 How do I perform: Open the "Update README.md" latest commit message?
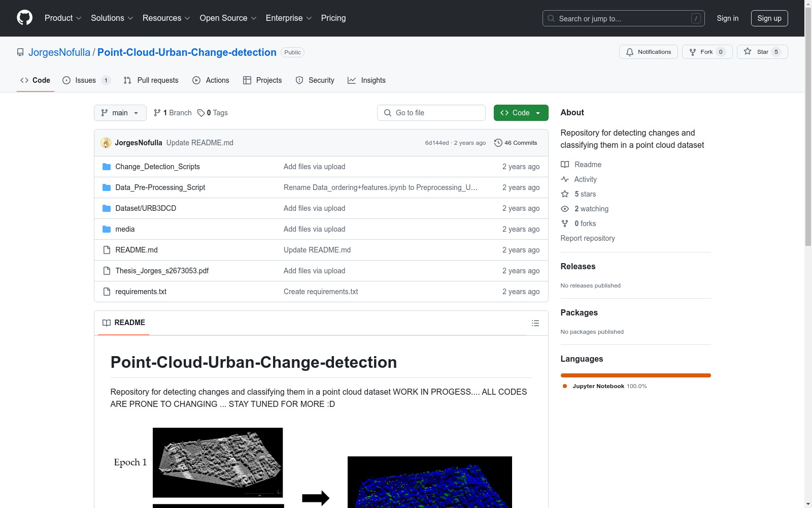click(200, 143)
